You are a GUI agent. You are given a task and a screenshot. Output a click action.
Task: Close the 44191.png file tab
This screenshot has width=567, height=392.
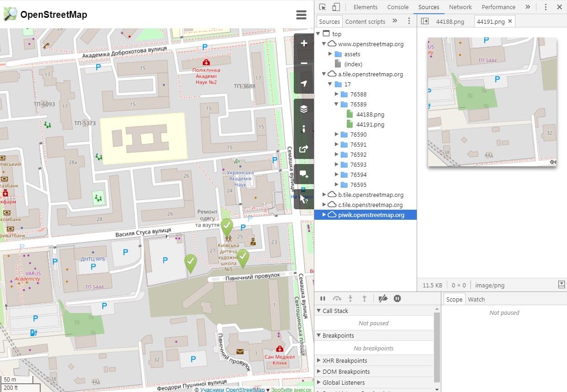[510, 21]
